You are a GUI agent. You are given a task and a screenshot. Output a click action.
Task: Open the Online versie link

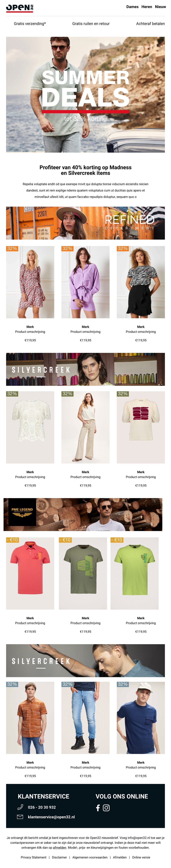point(141,857)
